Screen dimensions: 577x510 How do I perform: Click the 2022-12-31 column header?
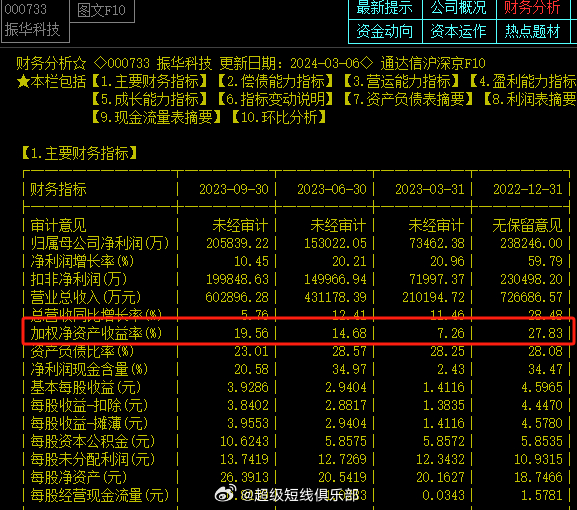(528, 190)
